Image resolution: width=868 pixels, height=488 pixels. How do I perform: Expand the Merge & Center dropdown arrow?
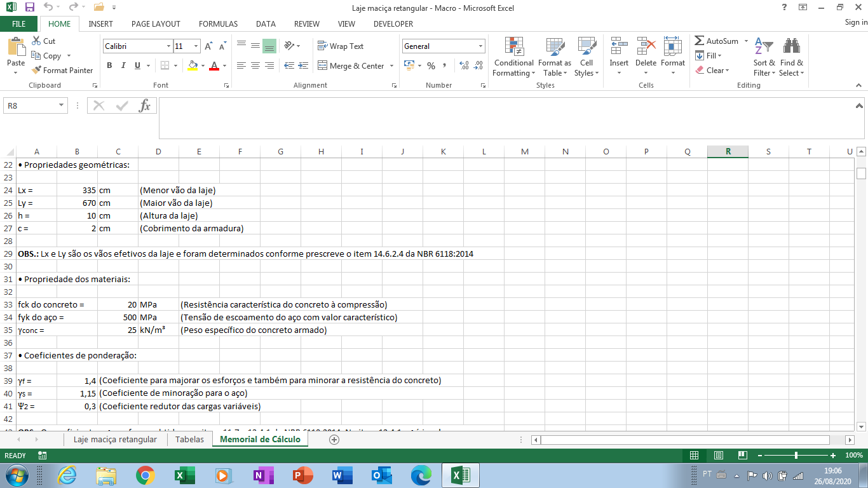[x=391, y=66]
